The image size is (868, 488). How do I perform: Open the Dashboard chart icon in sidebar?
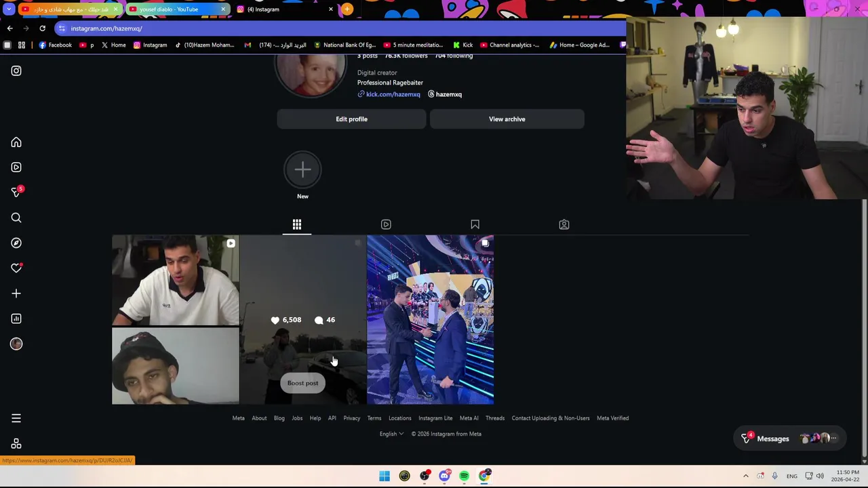(x=16, y=319)
